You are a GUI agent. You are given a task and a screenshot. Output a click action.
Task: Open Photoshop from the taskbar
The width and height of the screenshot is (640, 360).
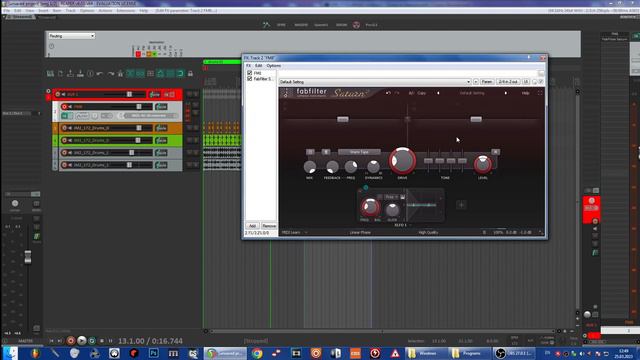pos(154,353)
